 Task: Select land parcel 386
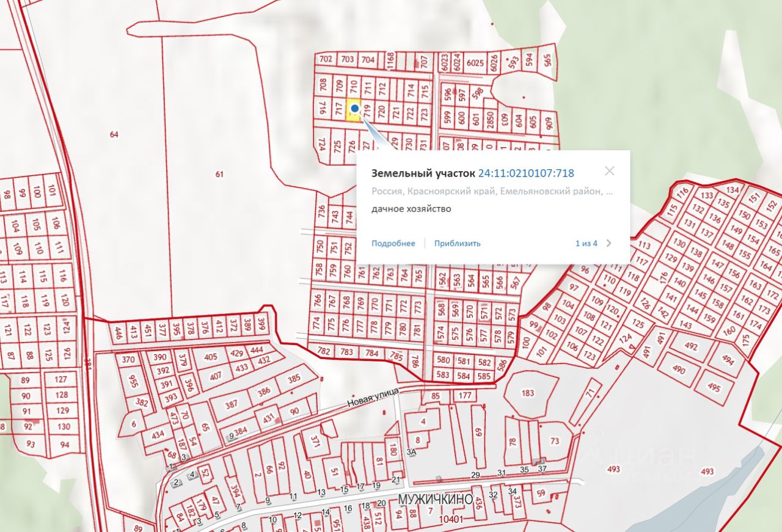click(x=264, y=392)
